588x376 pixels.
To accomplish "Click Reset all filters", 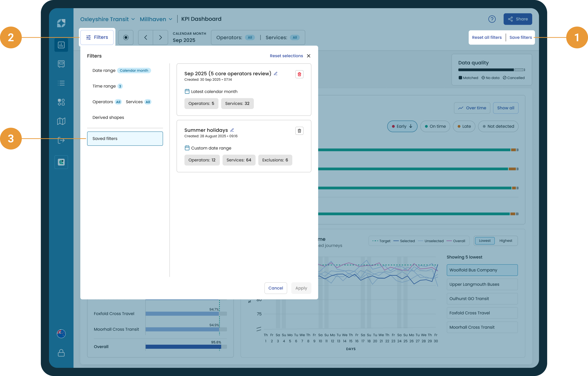I will 487,37.
